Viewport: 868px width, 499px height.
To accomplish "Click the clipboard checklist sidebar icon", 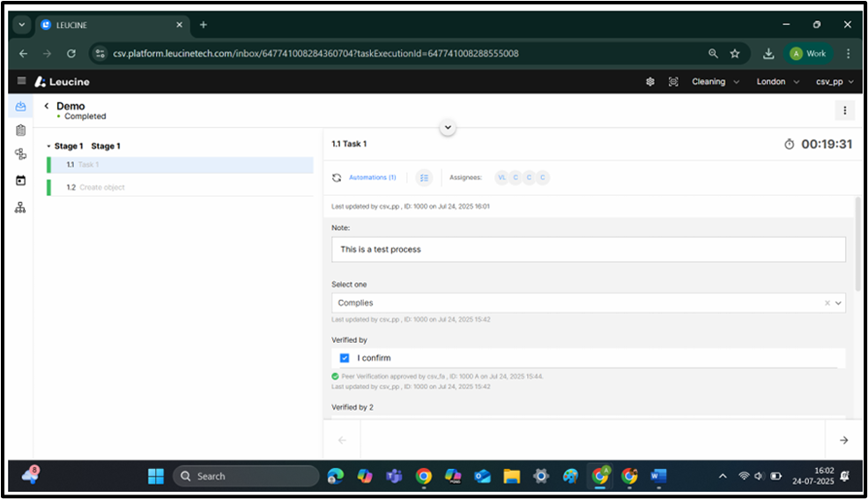I will 21,130.
